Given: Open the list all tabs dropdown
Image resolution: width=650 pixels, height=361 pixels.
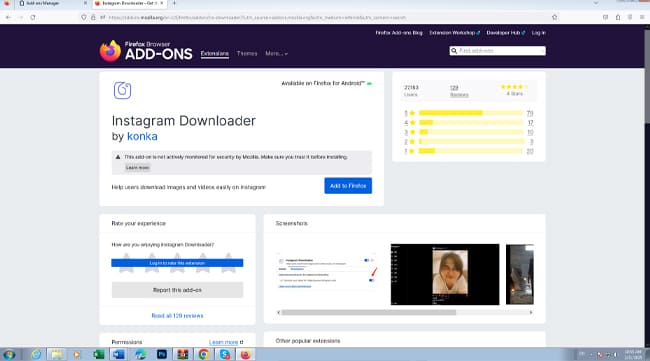Looking at the screenshot, I should (x=596, y=3).
